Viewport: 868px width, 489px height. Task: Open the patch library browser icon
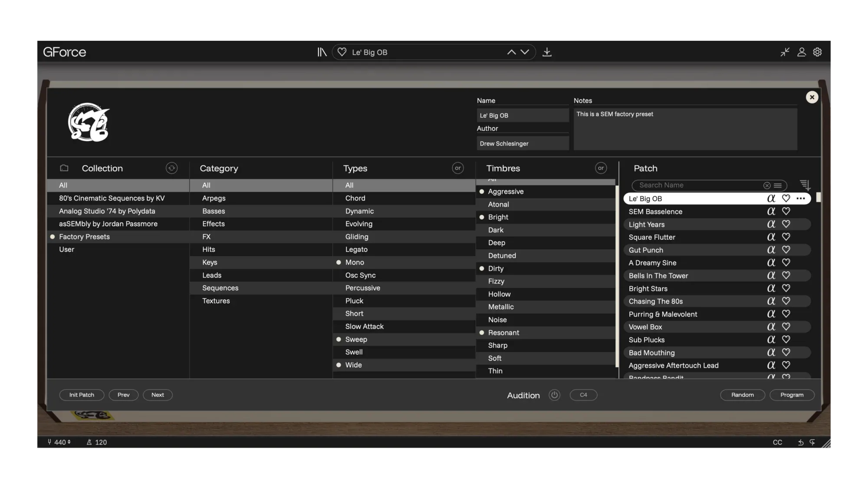[322, 52]
